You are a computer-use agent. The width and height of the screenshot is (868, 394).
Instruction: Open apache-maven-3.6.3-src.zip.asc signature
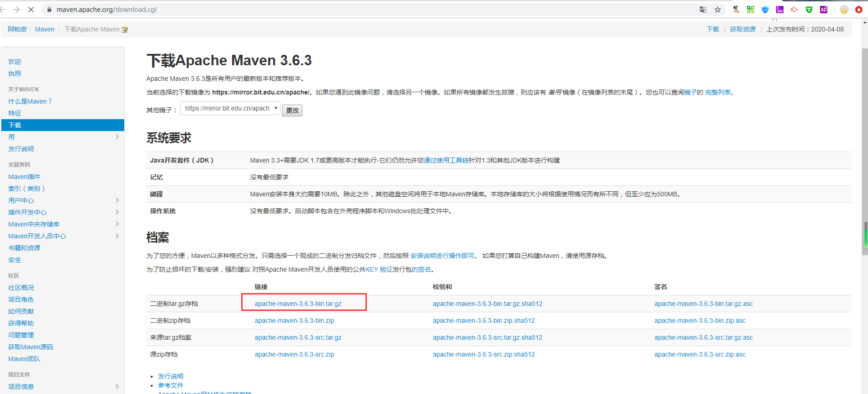(700, 354)
